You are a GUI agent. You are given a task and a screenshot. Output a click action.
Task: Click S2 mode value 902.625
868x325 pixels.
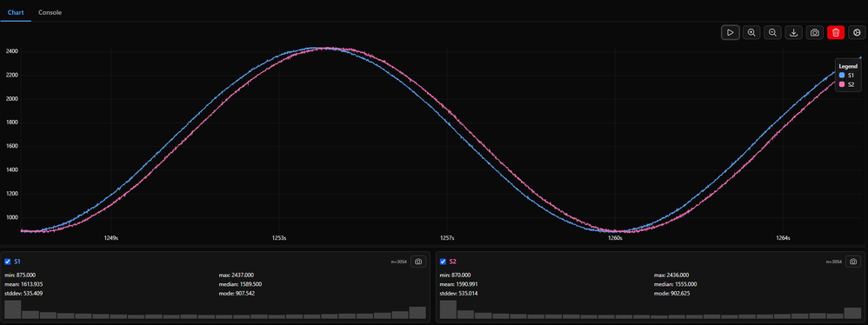click(679, 294)
